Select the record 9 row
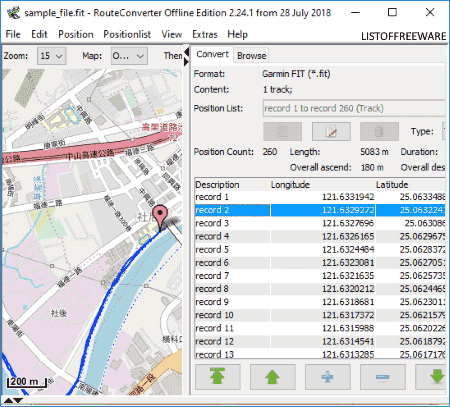 click(x=320, y=302)
